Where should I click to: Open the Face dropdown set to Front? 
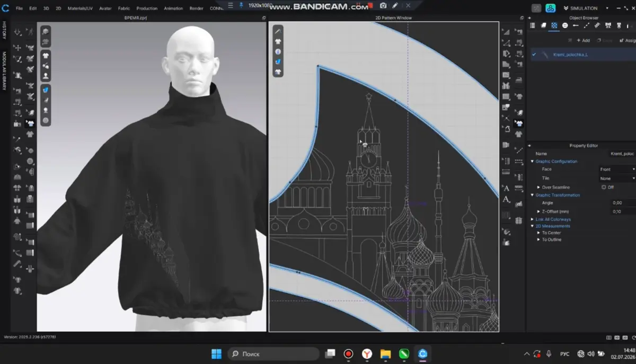click(617, 170)
